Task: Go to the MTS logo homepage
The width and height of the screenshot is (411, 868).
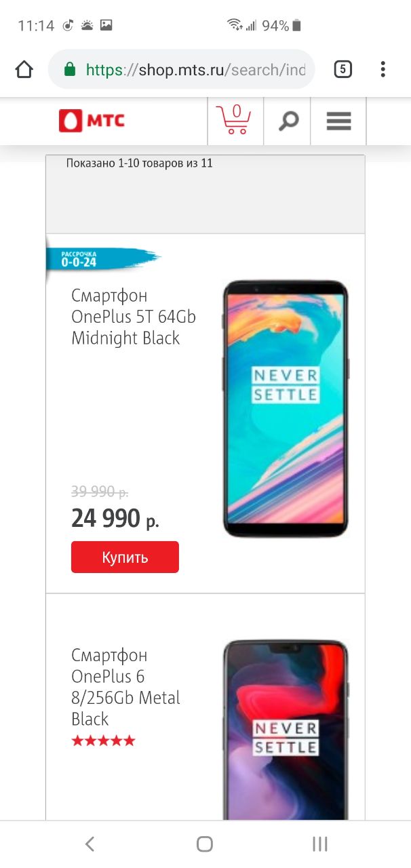Action: (x=92, y=121)
